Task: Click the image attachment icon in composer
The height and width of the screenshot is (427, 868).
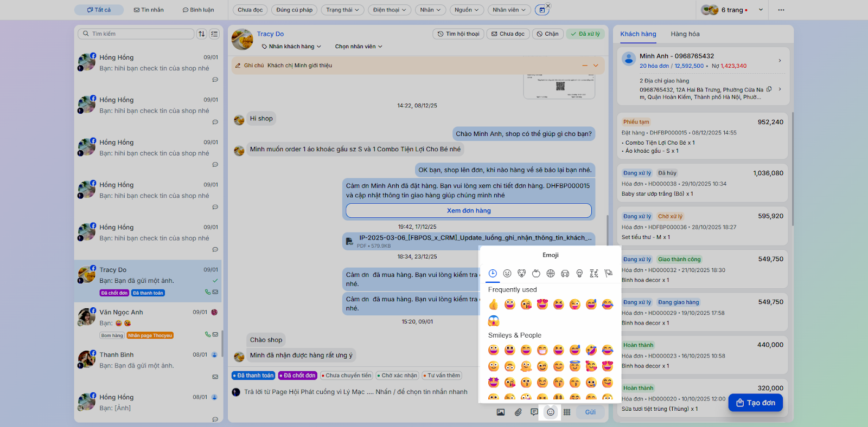Action: click(x=501, y=412)
